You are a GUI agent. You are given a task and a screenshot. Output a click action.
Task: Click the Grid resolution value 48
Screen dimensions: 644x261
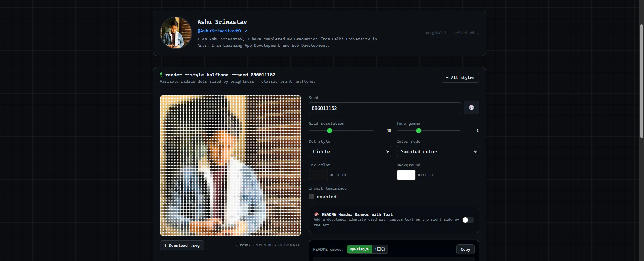(389, 131)
